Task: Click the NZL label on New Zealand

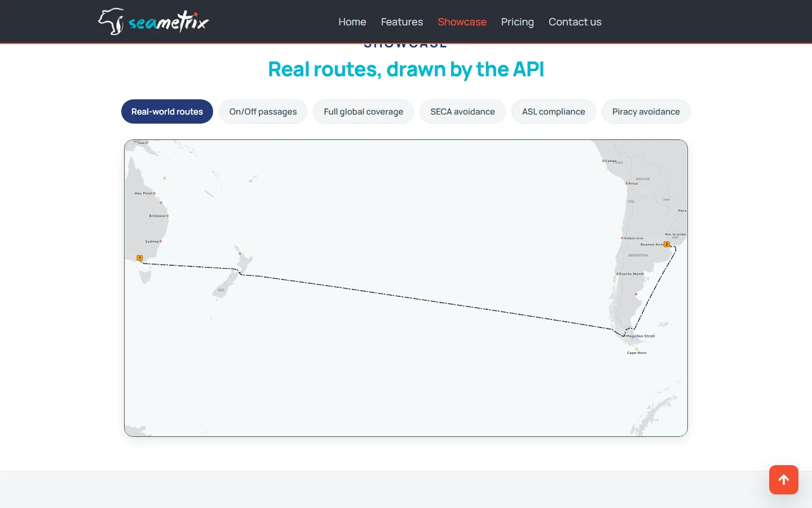Action: coord(221,290)
